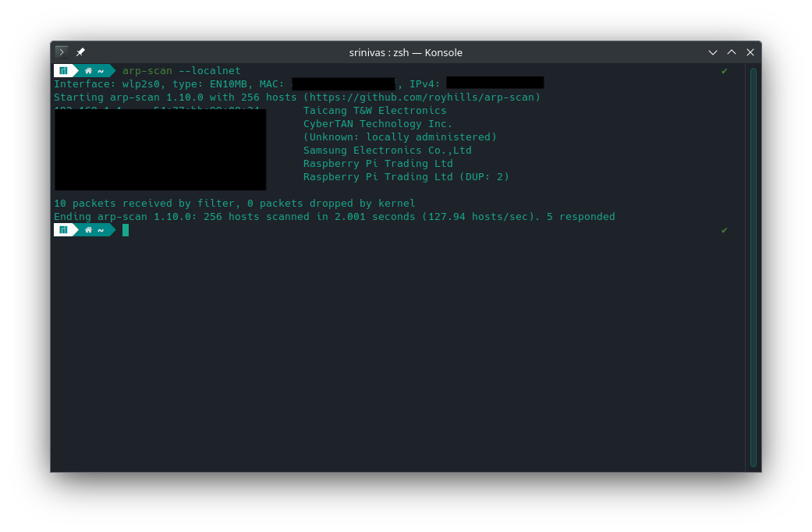Click 'CyberTAN Technology Inc.' vendor text
The width and height of the screenshot is (812, 532).
(x=378, y=124)
